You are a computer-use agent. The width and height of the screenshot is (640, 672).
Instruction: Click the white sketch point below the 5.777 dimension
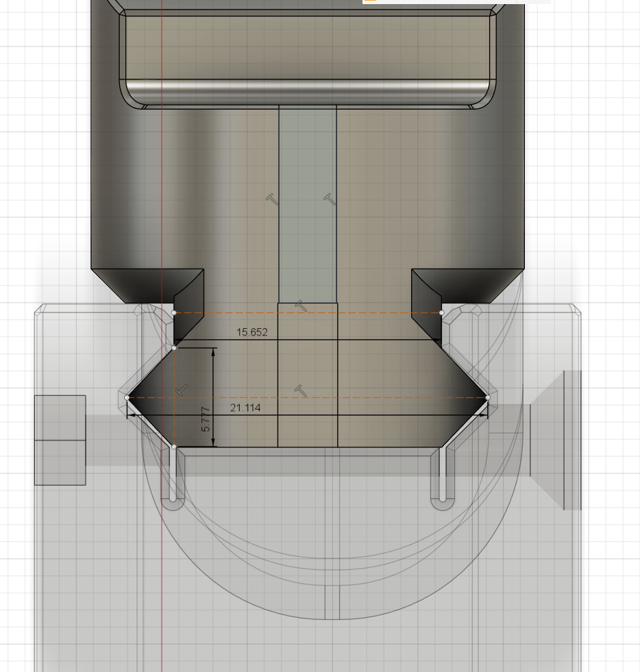(x=174, y=445)
